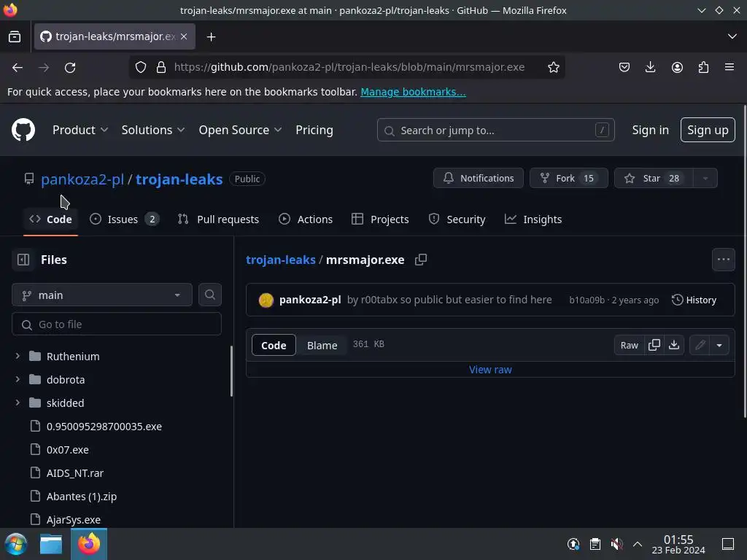
Task: Open the file manager from taskbar
Action: (x=51, y=544)
